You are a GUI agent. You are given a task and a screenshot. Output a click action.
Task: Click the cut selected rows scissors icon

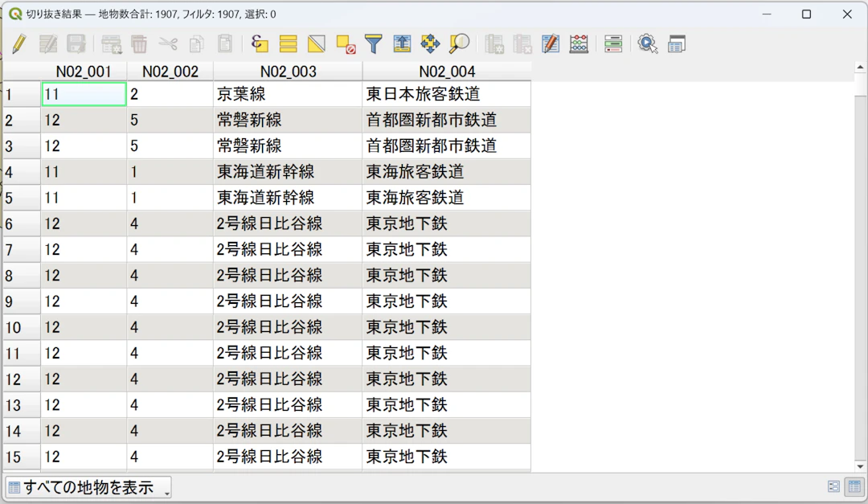[168, 43]
